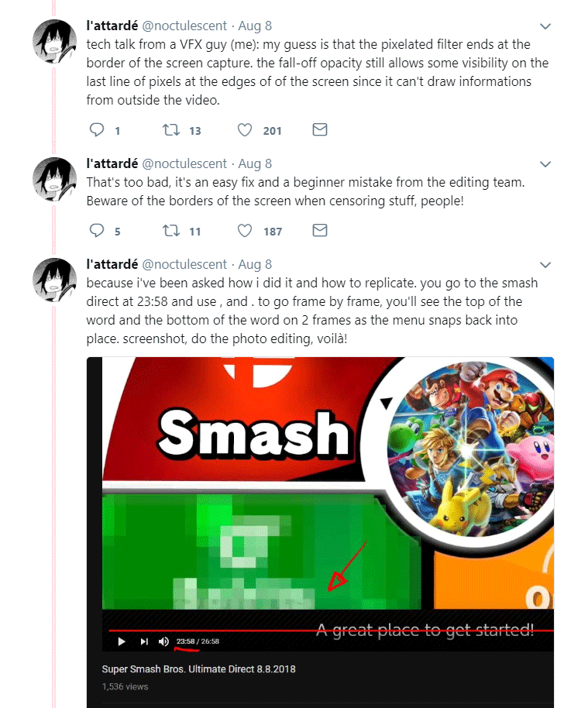Click the skip-next button in the video player
588x708 pixels.
click(144, 641)
